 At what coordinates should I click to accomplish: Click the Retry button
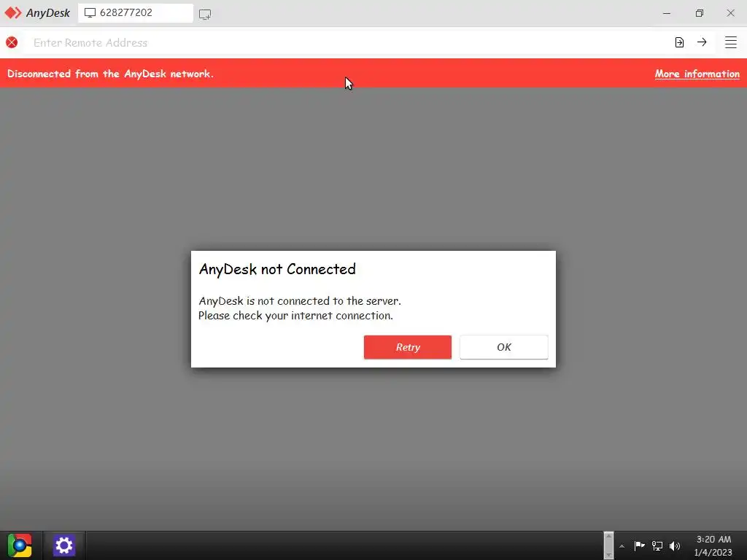point(407,347)
